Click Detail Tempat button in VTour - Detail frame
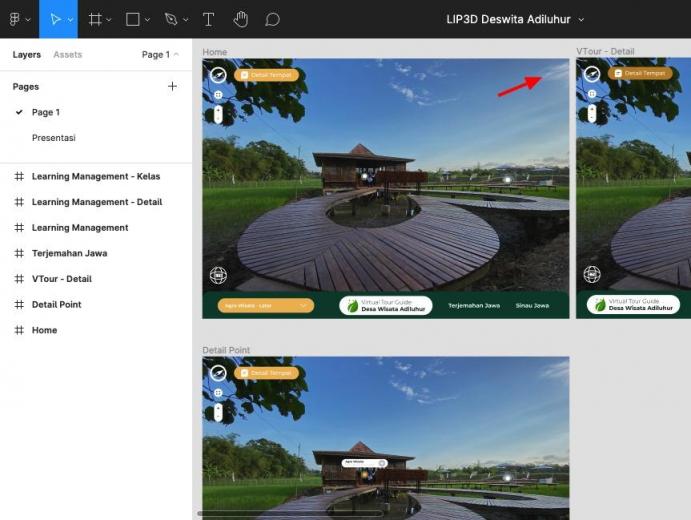Image resolution: width=691 pixels, height=520 pixels. (640, 73)
